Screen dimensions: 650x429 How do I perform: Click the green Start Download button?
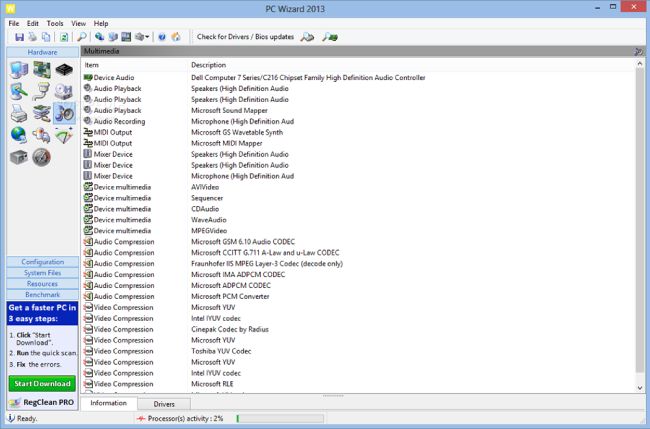[42, 384]
